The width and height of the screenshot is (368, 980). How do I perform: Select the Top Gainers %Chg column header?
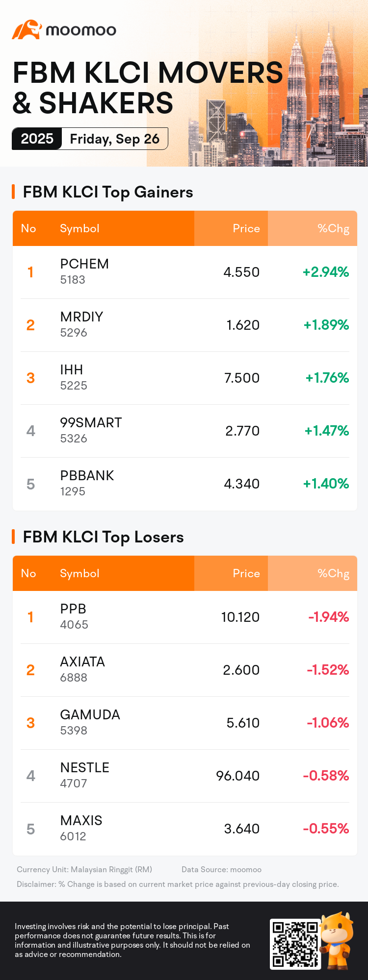[x=333, y=228]
